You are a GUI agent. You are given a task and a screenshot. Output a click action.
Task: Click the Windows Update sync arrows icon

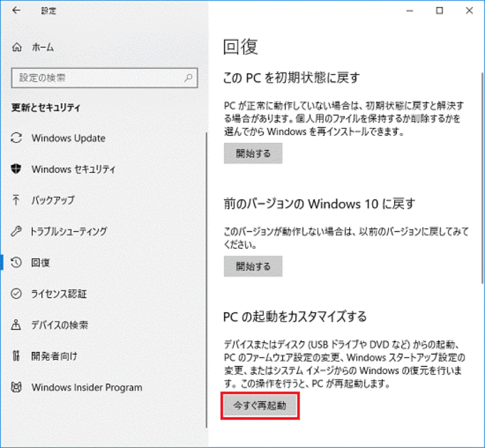click(x=16, y=138)
